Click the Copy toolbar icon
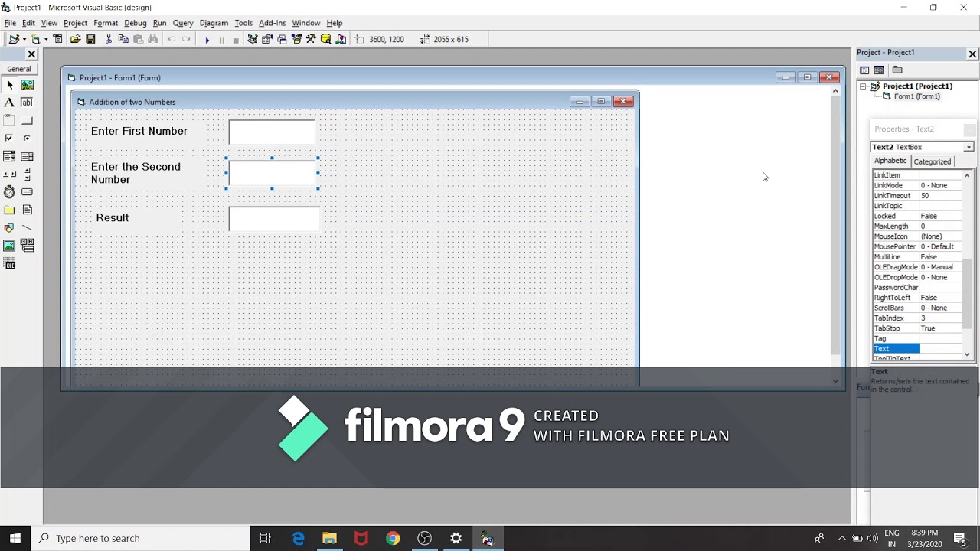The image size is (980, 551). [122, 39]
